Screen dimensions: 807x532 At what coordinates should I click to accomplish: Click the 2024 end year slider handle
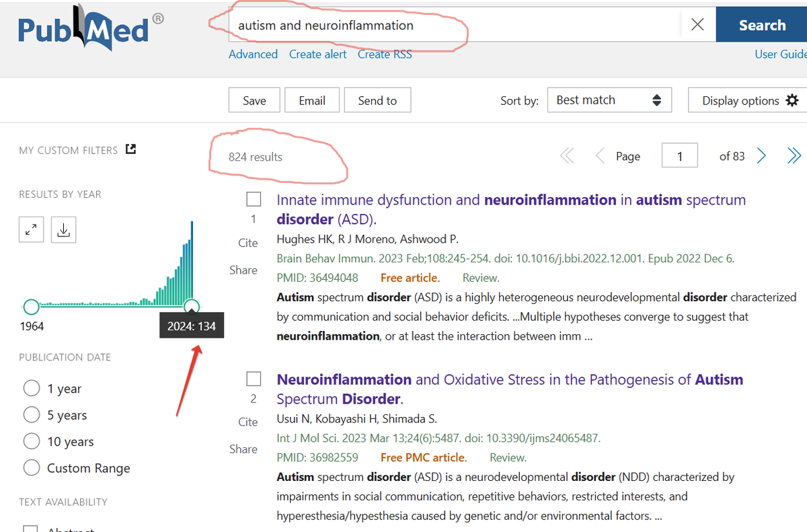pyautogui.click(x=192, y=307)
